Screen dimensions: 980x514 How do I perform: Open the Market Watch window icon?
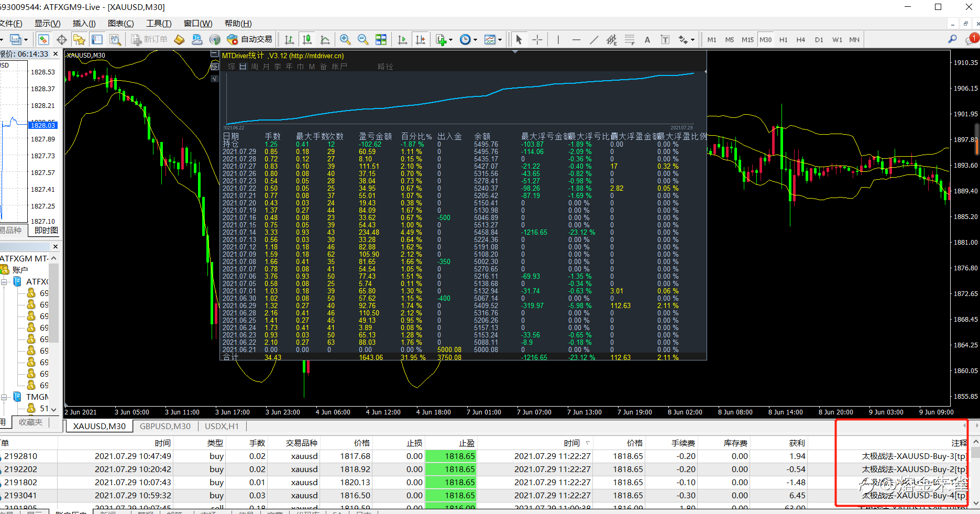(x=43, y=40)
